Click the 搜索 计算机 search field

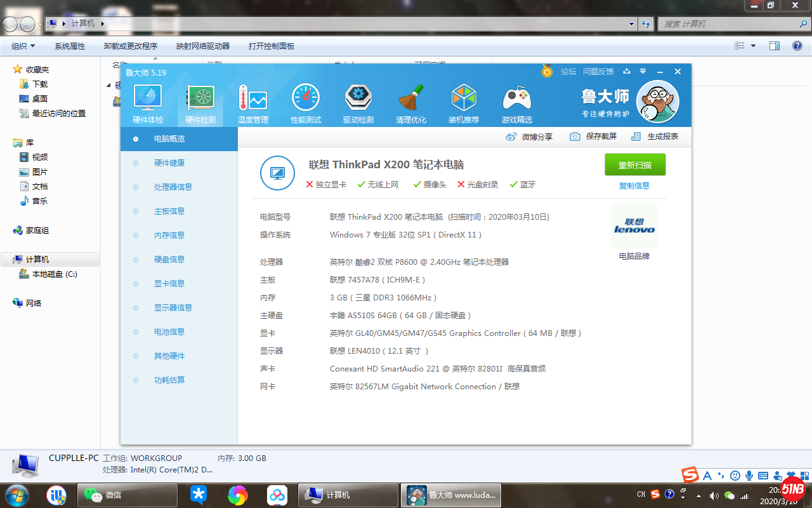point(727,24)
